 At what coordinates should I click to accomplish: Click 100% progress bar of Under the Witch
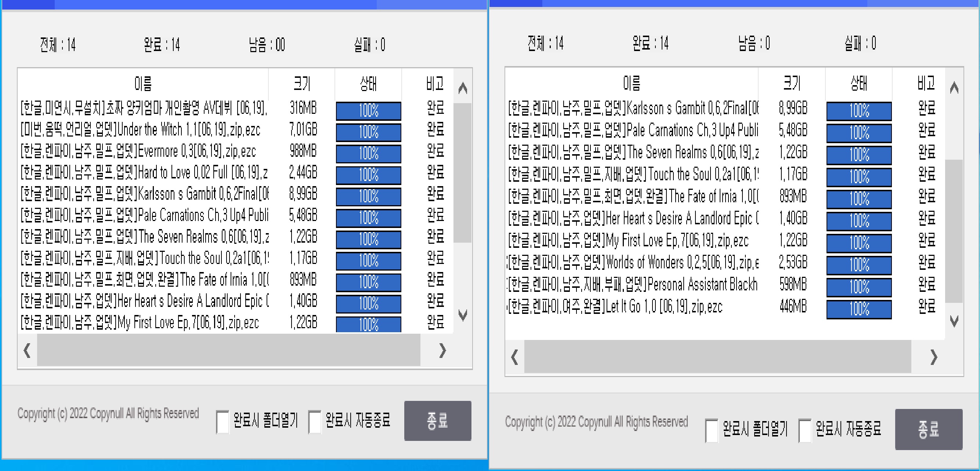click(x=368, y=132)
